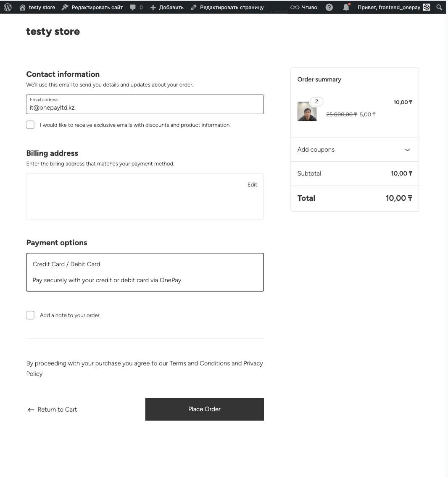The height and width of the screenshot is (478, 448).
Task: Click the frontend_onepay user avatar icon
Action: click(x=426, y=7)
